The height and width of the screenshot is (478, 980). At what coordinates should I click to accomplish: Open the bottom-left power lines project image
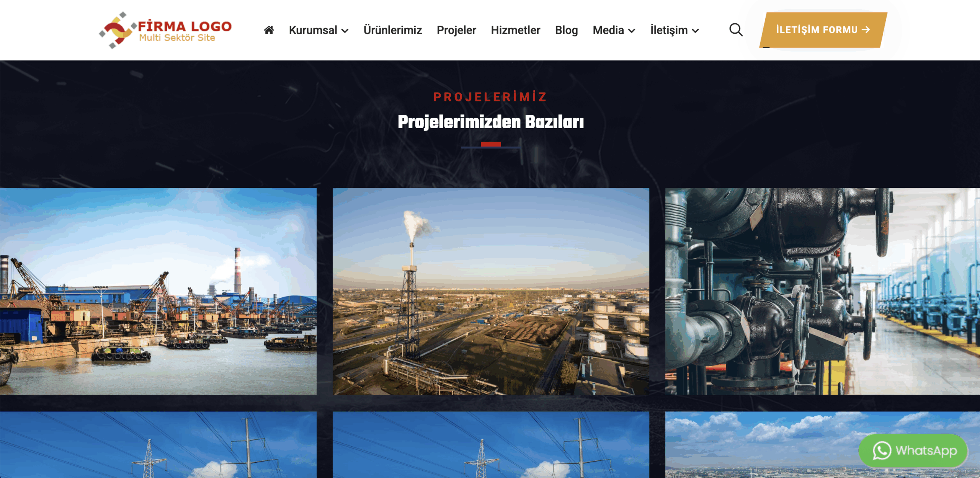[x=158, y=445]
